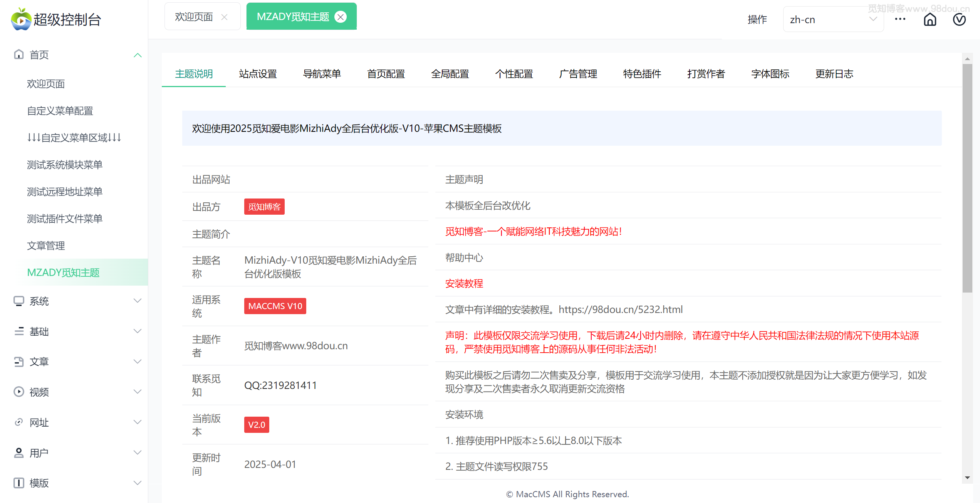Click the monitor icon next to 系统
This screenshot has width=980, height=503.
click(x=18, y=301)
